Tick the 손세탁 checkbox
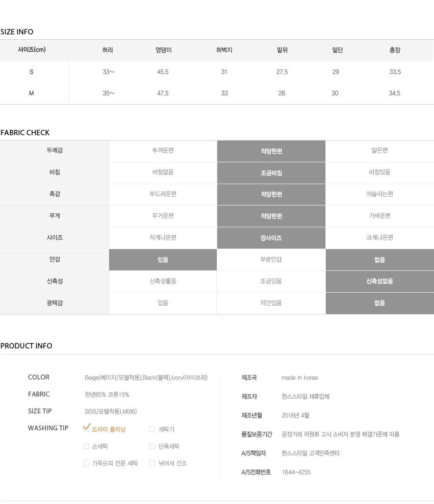 (86, 446)
